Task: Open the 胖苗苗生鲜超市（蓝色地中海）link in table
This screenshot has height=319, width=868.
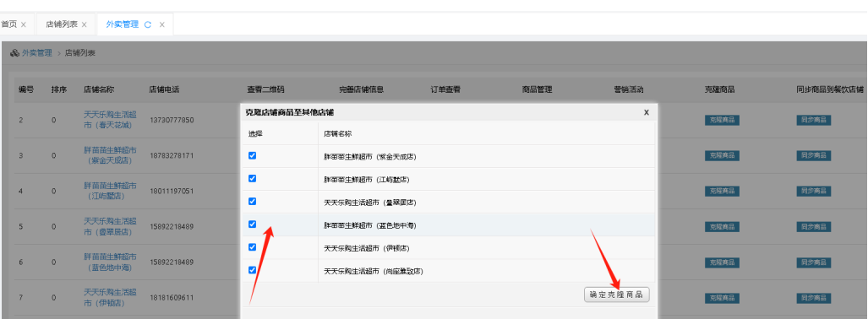Action: (110, 262)
